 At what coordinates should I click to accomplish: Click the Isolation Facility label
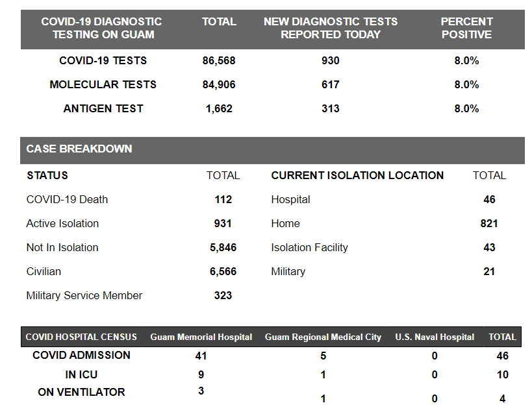pos(309,247)
